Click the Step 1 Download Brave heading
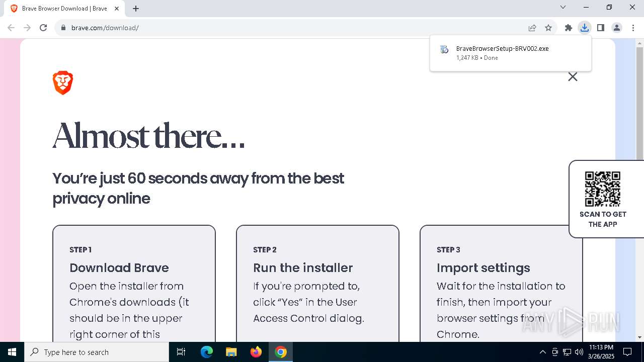644x362 pixels. [x=119, y=267]
